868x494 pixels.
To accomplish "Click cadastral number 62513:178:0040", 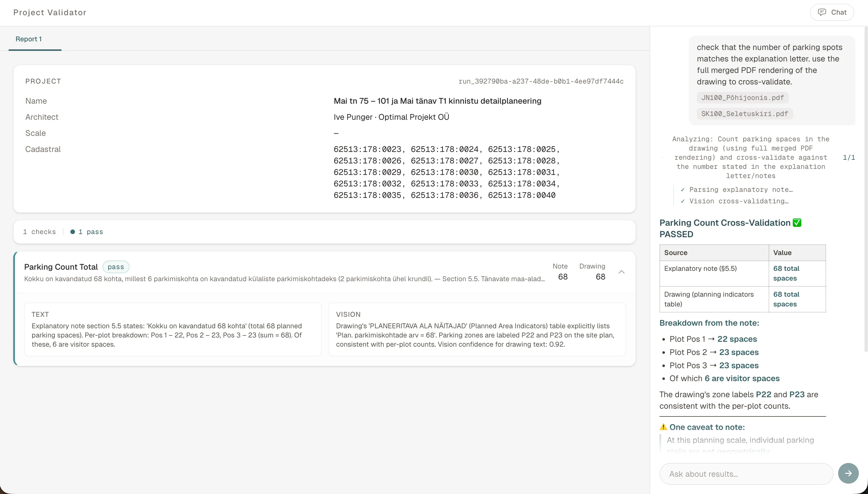I will click(x=522, y=195).
